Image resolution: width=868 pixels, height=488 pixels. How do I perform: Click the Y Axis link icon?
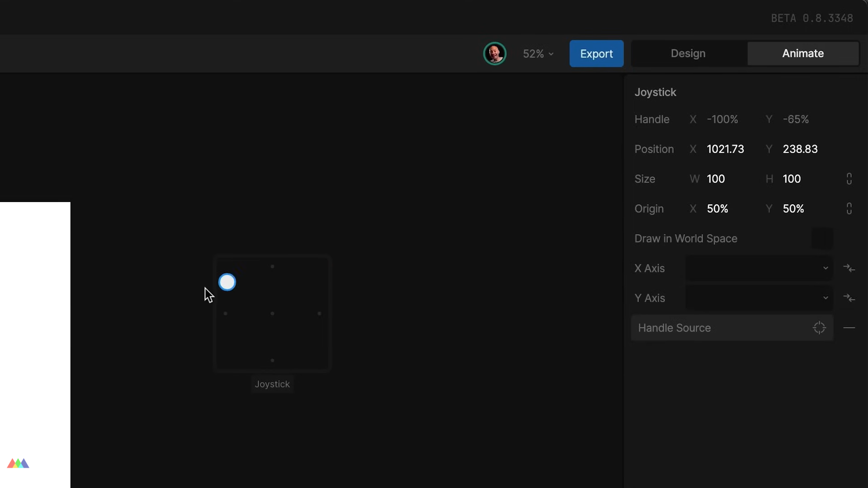click(x=849, y=298)
